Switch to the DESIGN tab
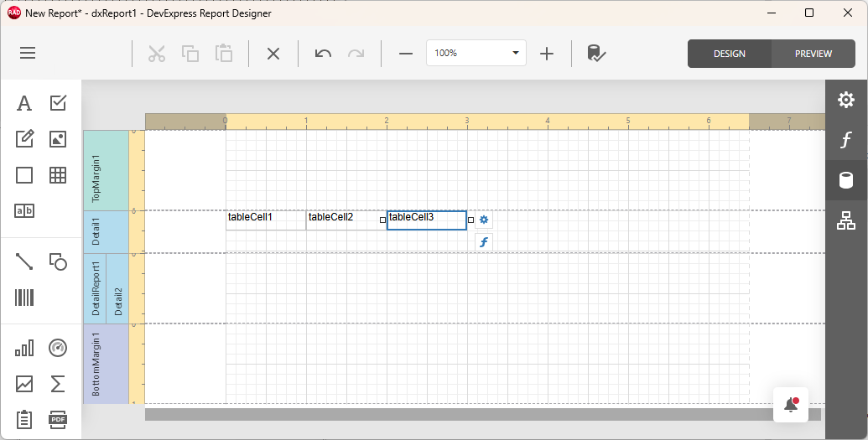 [729, 54]
